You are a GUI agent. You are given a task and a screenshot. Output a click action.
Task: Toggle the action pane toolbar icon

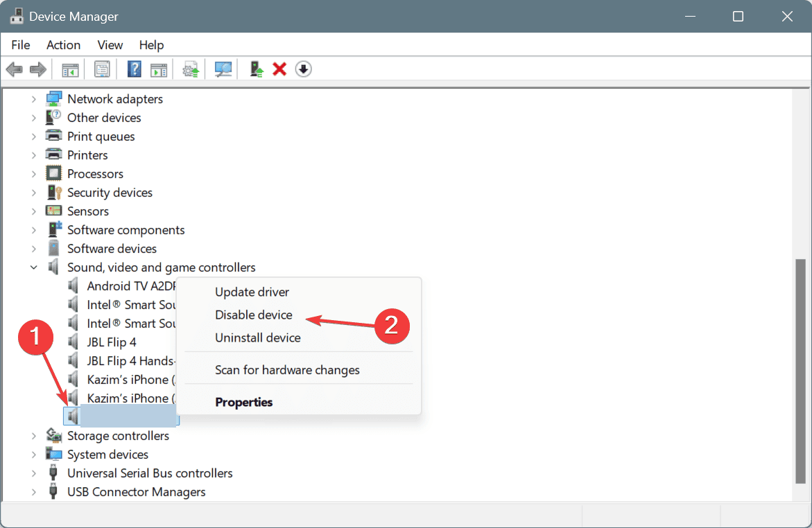159,69
